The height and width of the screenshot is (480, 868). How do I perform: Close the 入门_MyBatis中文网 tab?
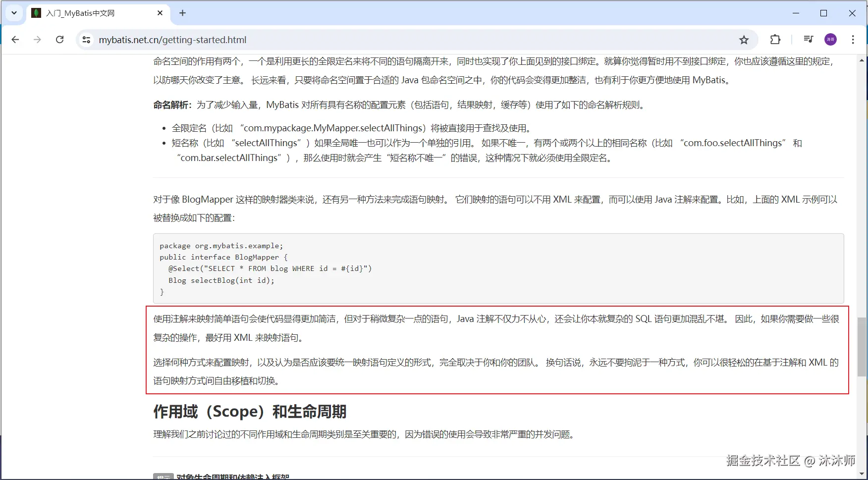point(160,13)
